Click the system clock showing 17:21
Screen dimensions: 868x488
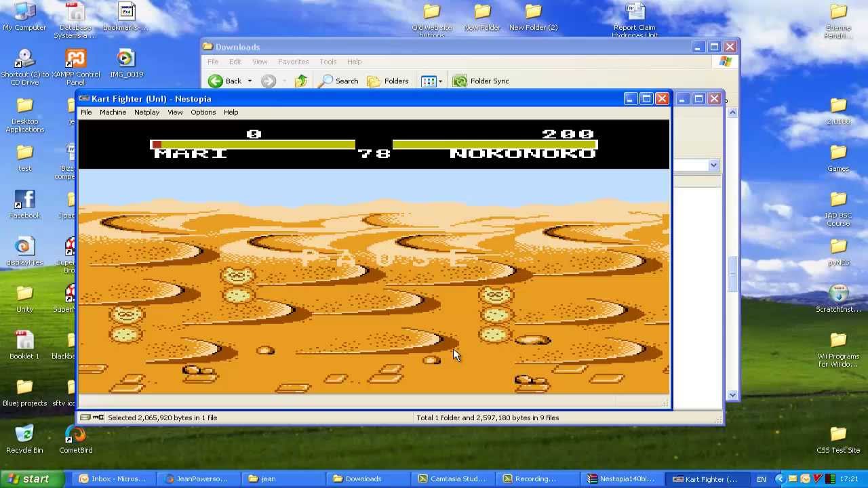(x=850, y=479)
